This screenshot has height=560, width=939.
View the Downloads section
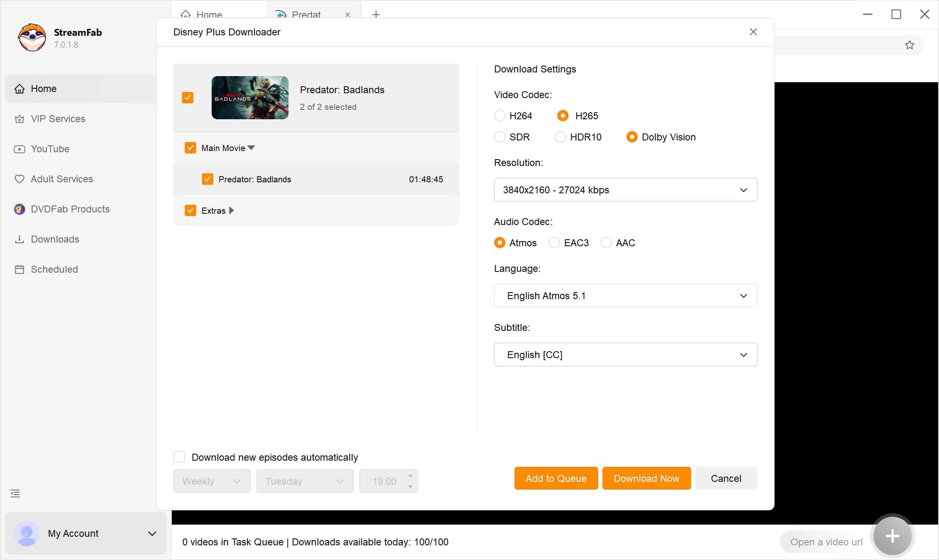point(55,239)
